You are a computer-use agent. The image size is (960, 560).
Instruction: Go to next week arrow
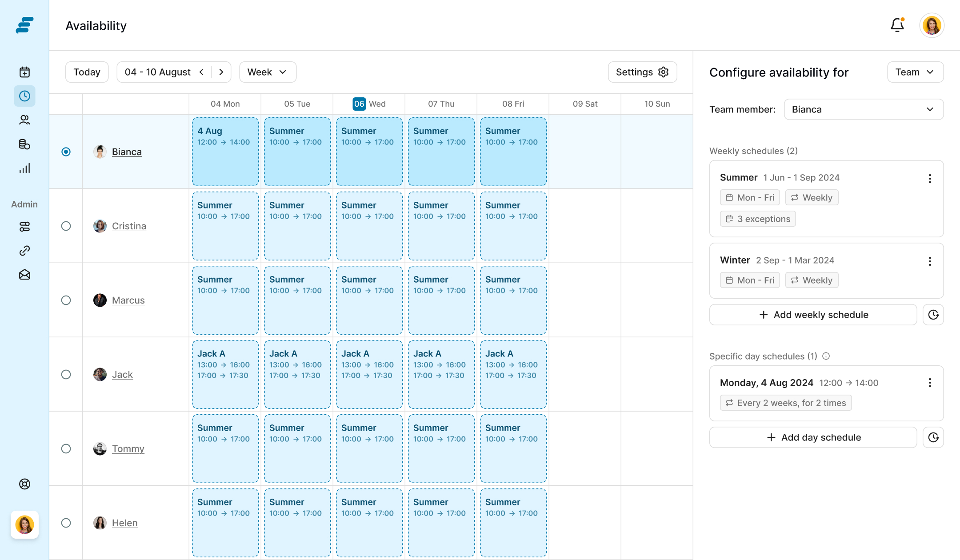click(x=221, y=72)
